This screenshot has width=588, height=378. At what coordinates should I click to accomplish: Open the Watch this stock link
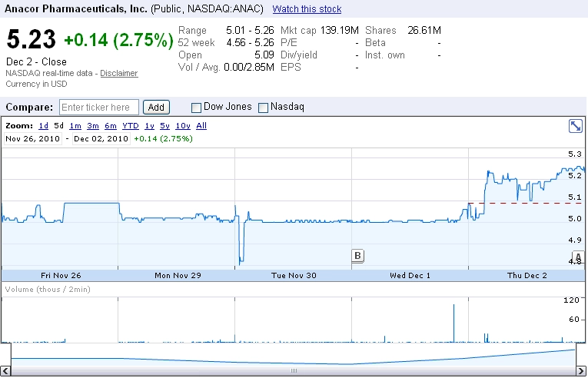(307, 9)
